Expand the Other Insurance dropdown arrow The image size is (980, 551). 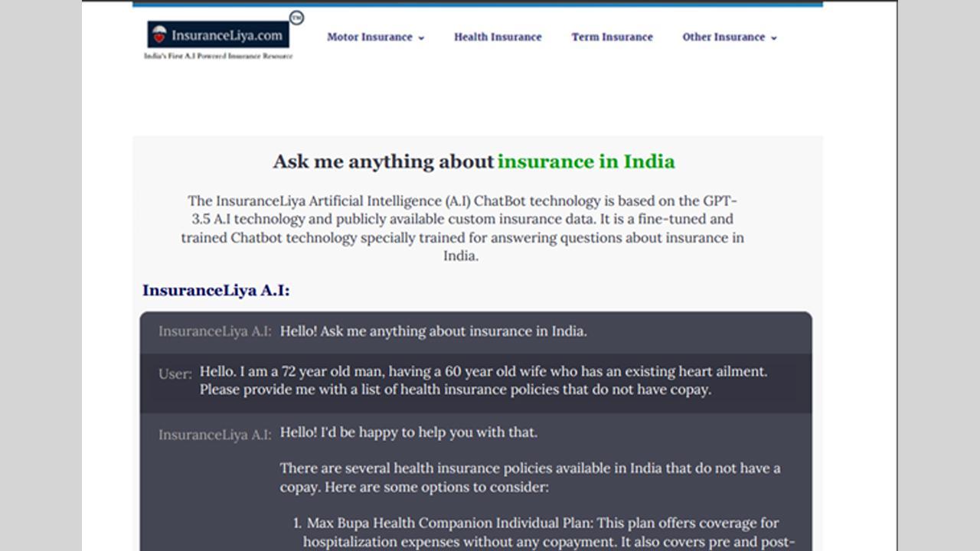click(x=773, y=37)
